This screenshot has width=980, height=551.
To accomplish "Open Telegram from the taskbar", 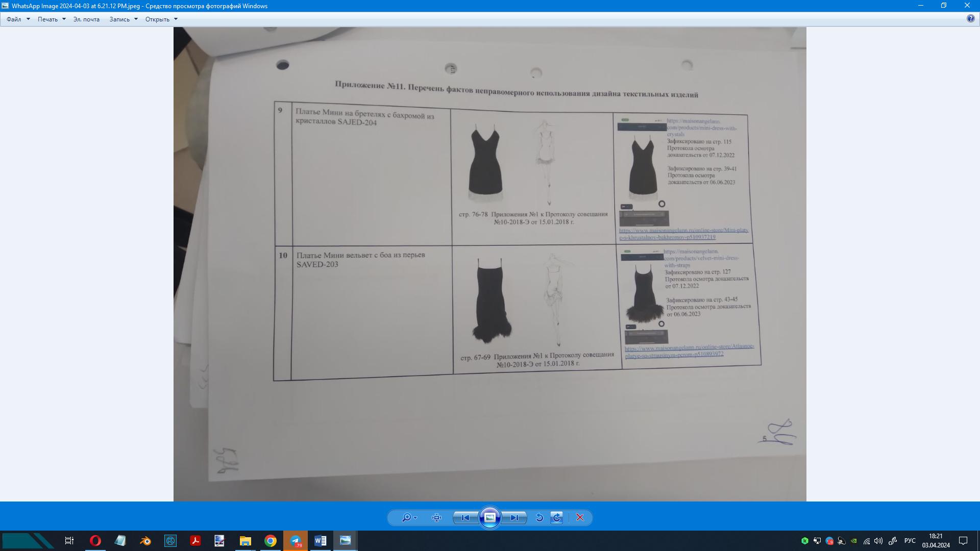I will (296, 541).
